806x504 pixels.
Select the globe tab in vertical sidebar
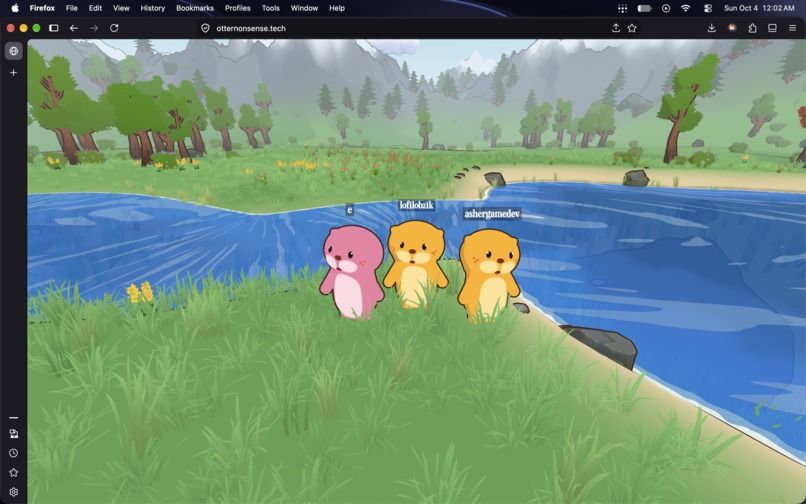tap(14, 51)
